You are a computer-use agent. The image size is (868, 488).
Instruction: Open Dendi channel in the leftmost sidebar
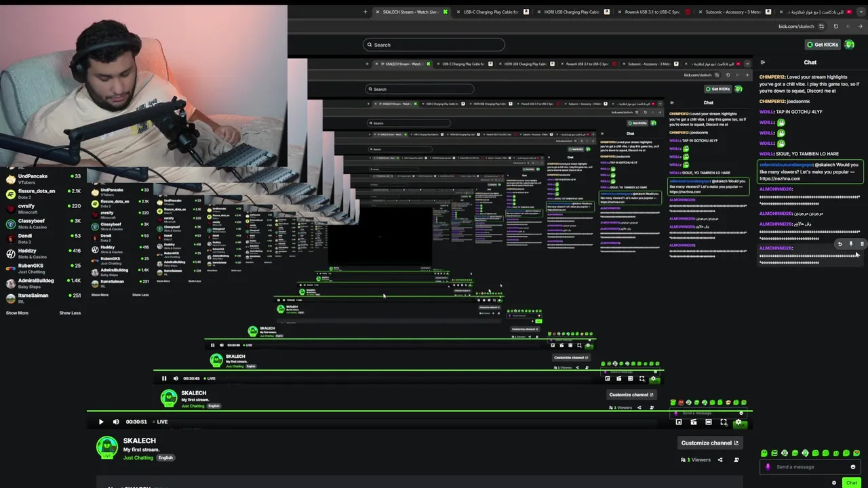pos(43,239)
